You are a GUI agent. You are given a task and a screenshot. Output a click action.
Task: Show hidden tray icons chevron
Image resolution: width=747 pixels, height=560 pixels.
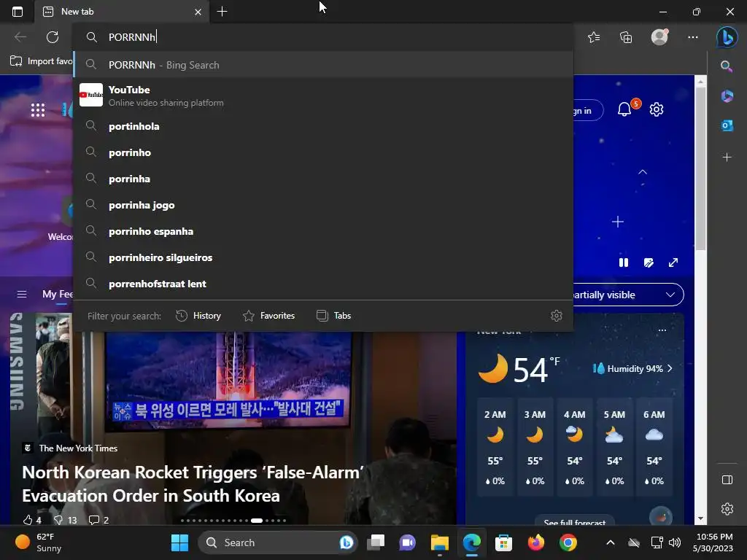pos(611,542)
